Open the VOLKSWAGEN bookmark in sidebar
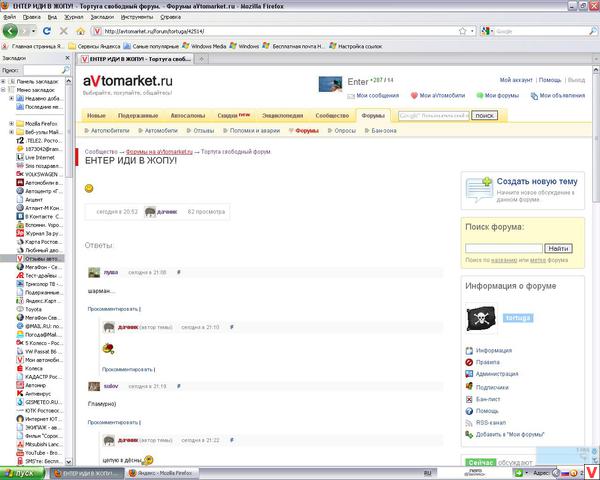Screen dimensions: 600x480 [x=37, y=174]
